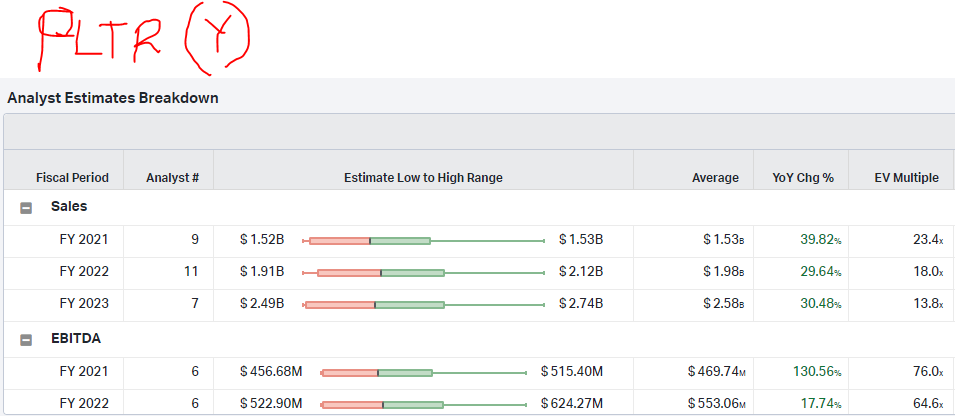Collapse the EBITDA section
Image resolution: width=955 pixels, height=416 pixels.
[x=26, y=340]
